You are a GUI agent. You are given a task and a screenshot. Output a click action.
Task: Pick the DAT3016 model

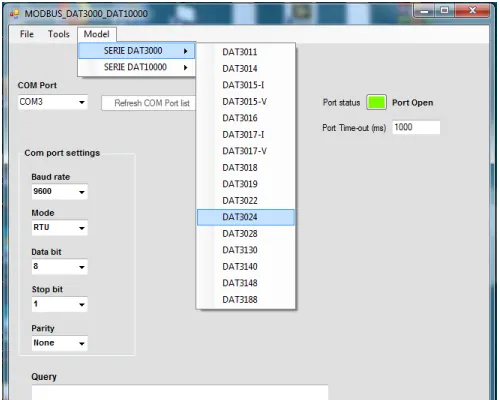point(246,118)
